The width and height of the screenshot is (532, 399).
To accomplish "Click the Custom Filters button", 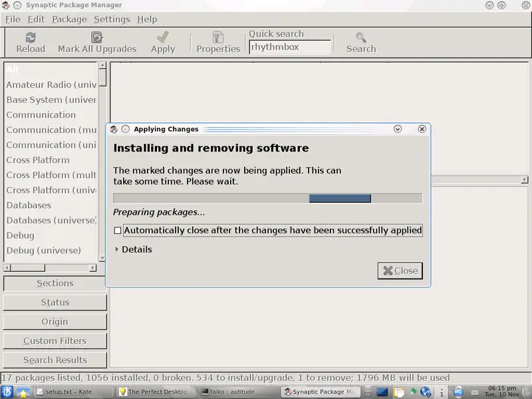I will [x=55, y=341].
